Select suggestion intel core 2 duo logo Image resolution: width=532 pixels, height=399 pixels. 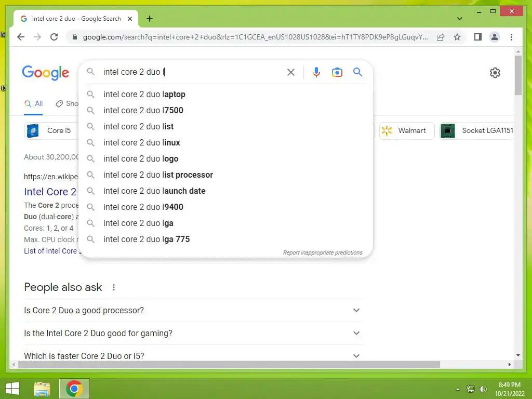point(225,159)
